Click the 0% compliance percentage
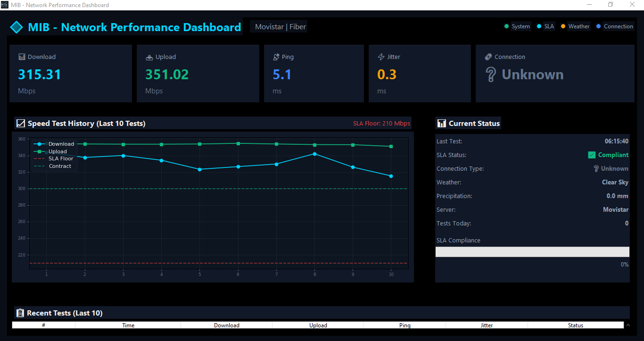The height and width of the screenshot is (341, 644). pyautogui.click(x=625, y=265)
